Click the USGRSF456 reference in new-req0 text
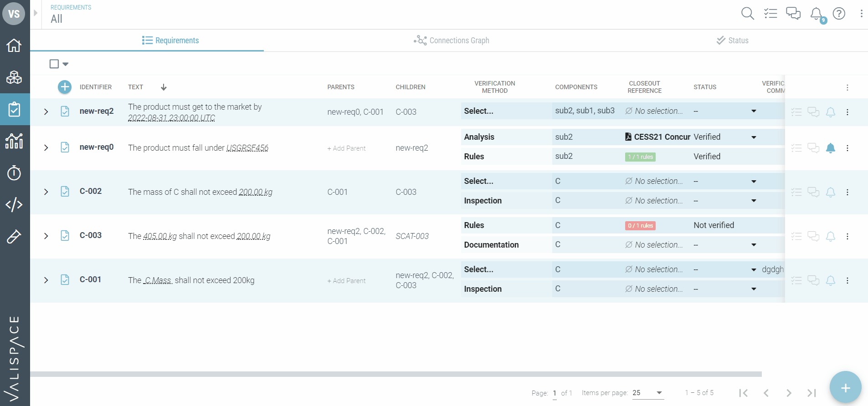The image size is (868, 406). click(247, 148)
